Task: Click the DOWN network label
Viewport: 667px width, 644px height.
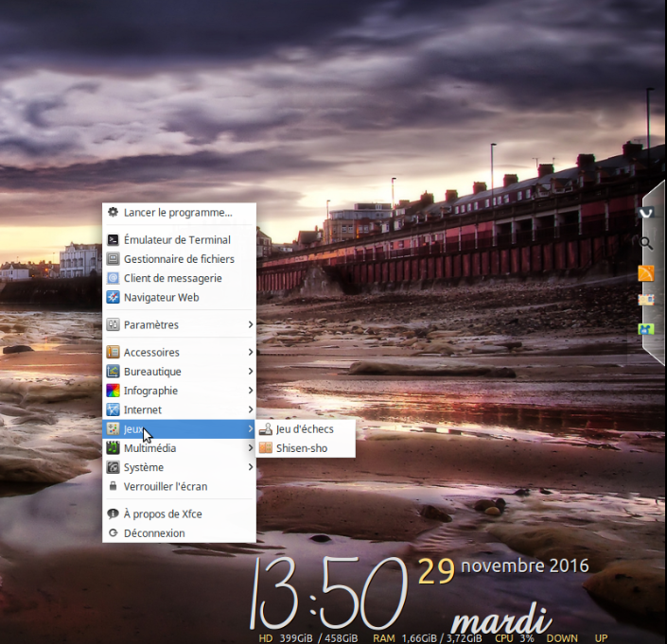Action: point(562,638)
